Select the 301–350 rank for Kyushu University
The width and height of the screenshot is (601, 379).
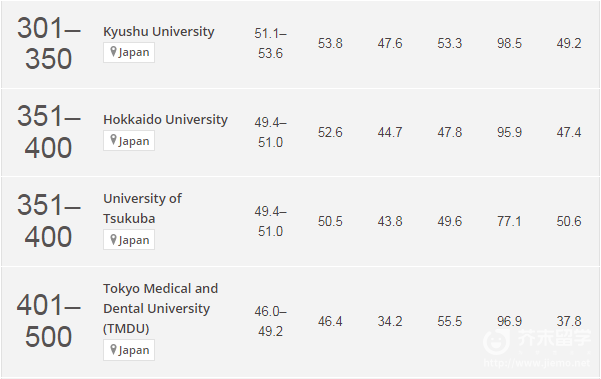click(x=49, y=43)
